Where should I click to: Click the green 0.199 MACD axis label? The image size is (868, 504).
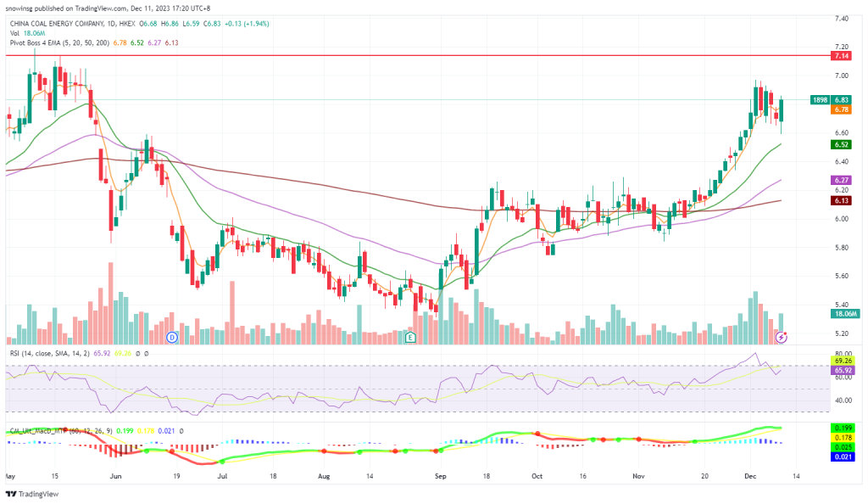pos(843,428)
